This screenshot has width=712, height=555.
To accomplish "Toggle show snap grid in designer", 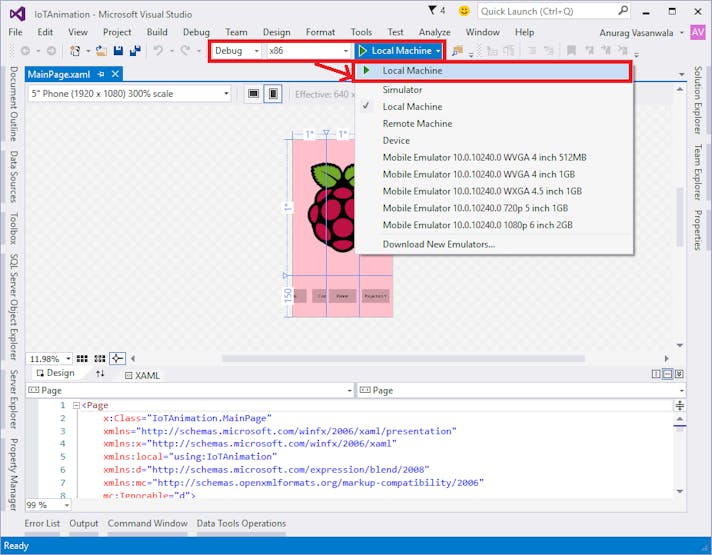I will pyautogui.click(x=82, y=359).
